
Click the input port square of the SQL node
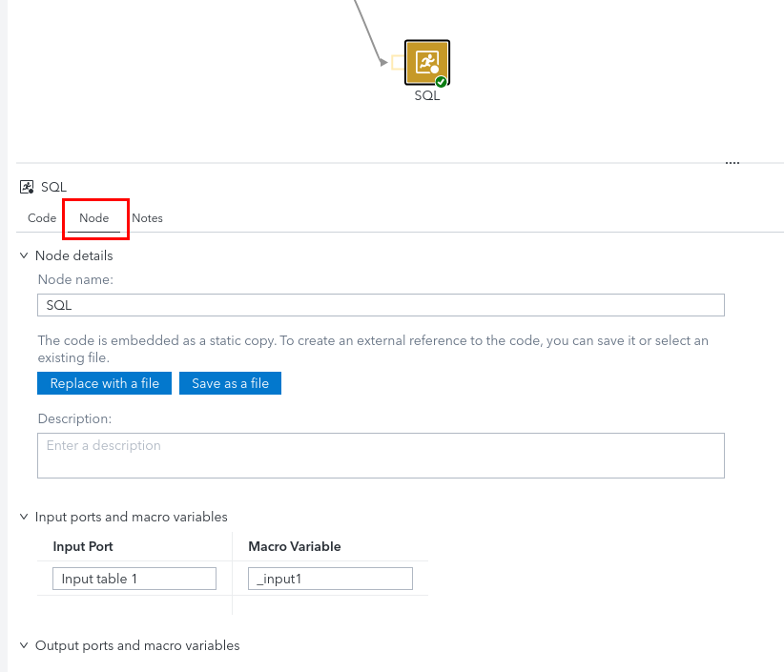click(x=397, y=63)
